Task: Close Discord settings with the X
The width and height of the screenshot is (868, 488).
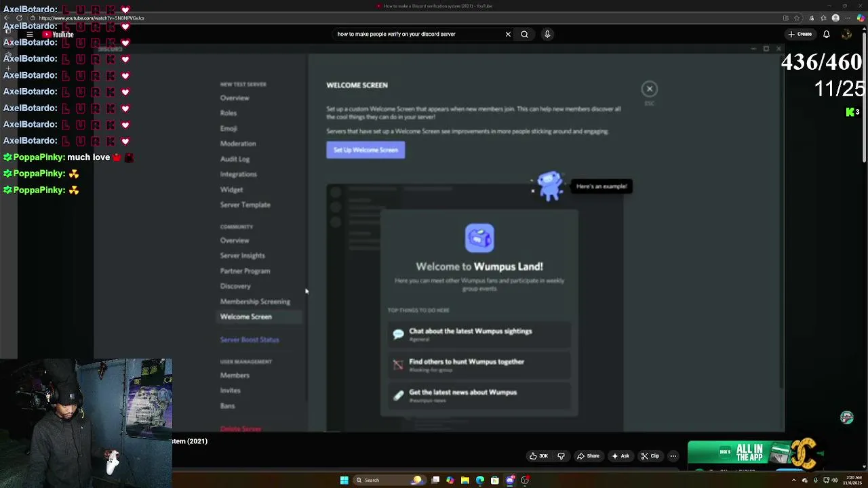Action: pyautogui.click(x=649, y=89)
